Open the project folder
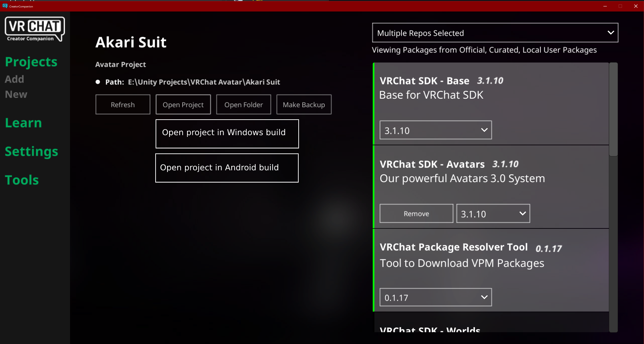This screenshot has height=344, width=644. [243, 104]
